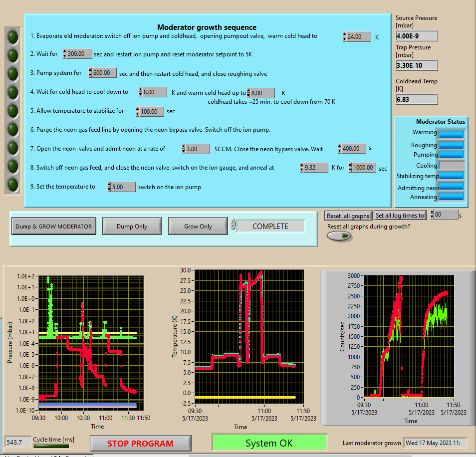The height and width of the screenshot is (457, 476).
Task: Click the Coldhead Temp value 6.83
Action: [417, 99]
